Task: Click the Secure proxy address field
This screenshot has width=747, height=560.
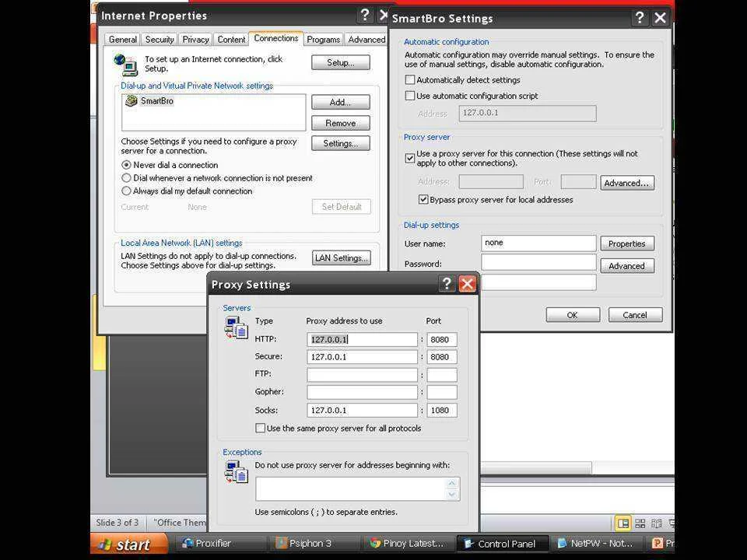Action: [x=362, y=357]
